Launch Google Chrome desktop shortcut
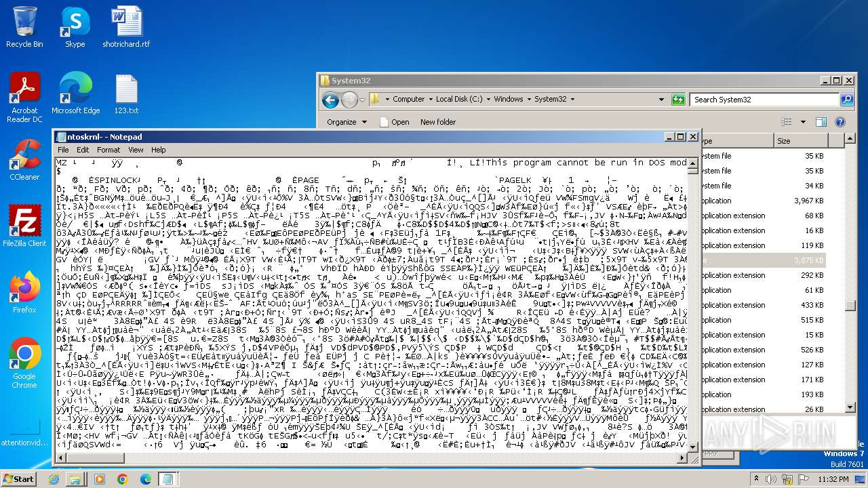This screenshot has width=868, height=488. click(x=24, y=363)
